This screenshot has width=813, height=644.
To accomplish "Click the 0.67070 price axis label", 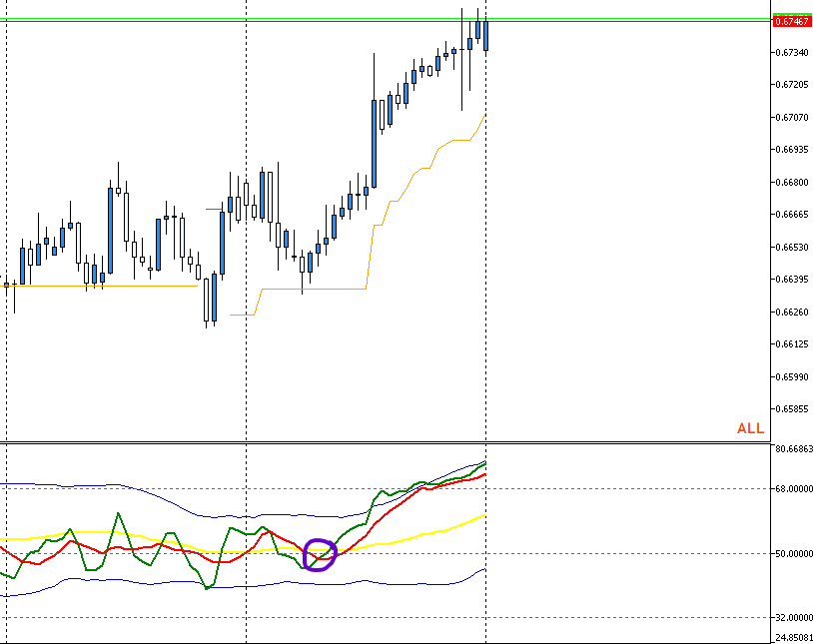I will [792, 118].
